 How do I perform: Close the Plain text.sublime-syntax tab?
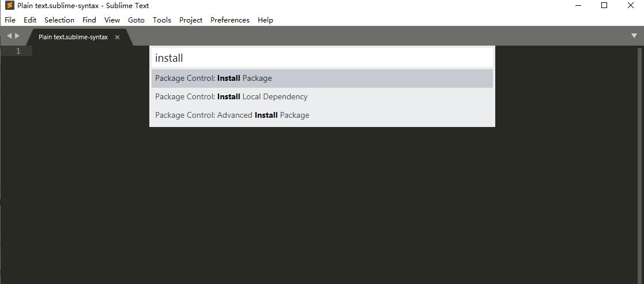(117, 37)
